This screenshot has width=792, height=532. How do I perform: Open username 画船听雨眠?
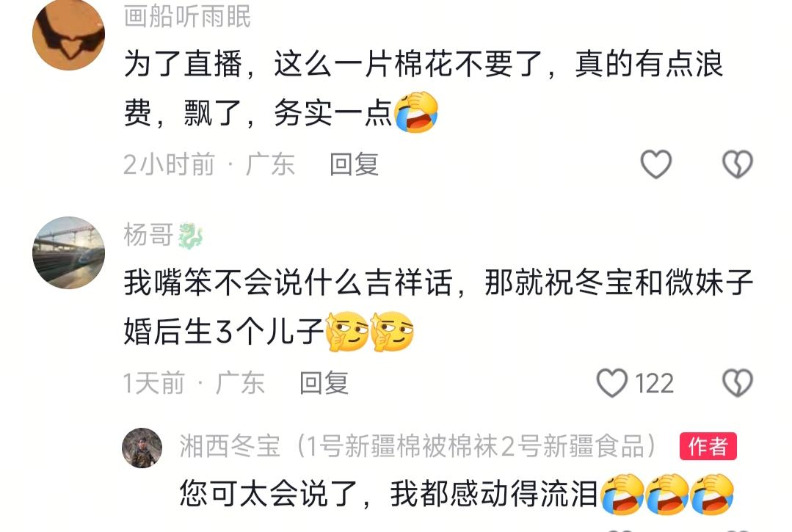pyautogui.click(x=187, y=16)
